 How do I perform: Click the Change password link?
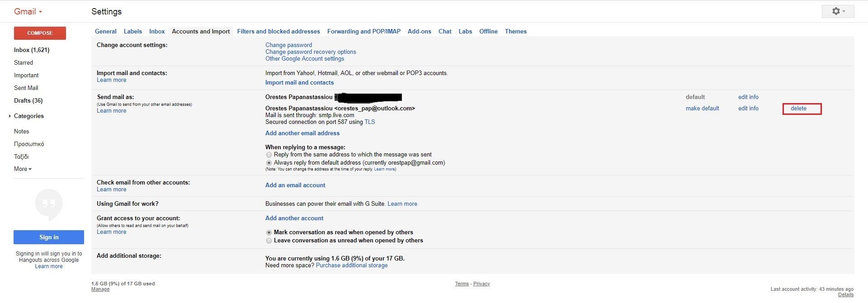(288, 45)
